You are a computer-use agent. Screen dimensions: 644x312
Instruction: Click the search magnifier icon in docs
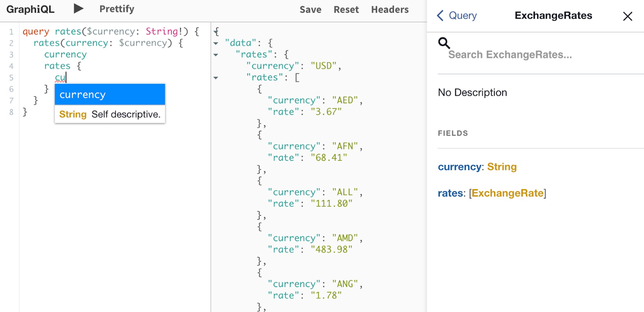444,43
